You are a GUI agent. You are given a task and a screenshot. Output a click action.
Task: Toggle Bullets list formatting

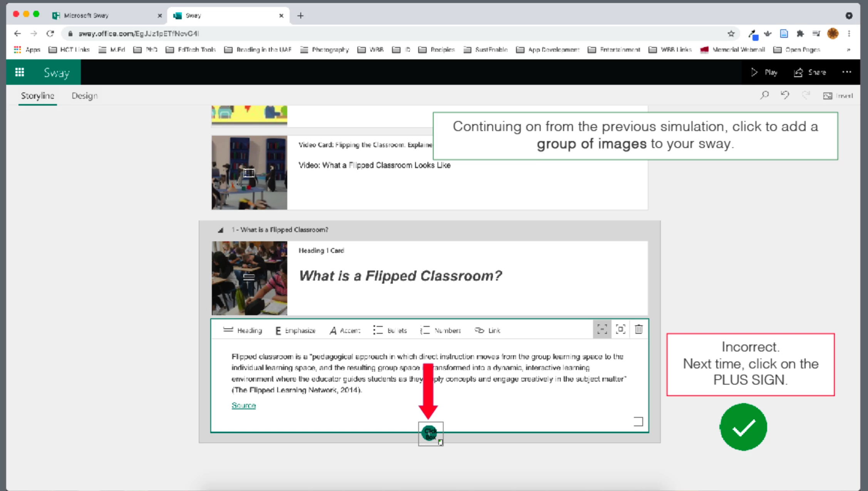(390, 330)
